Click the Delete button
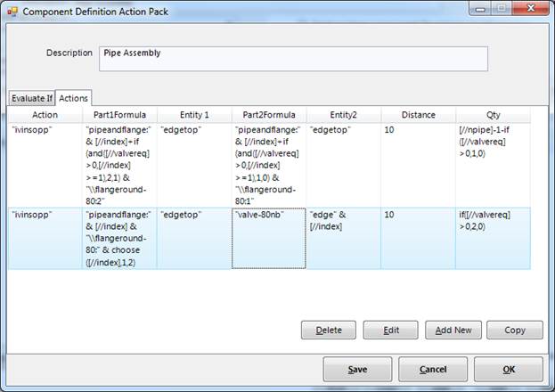The image size is (555, 392). (328, 330)
